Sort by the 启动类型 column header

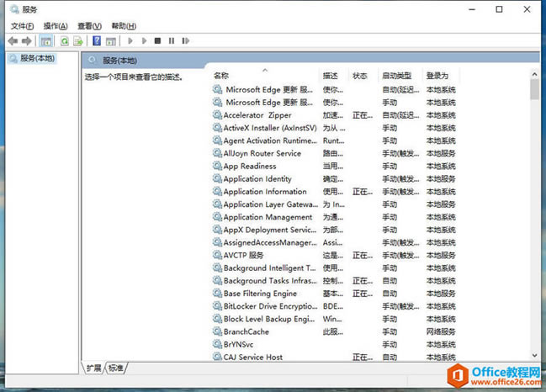[x=396, y=76]
